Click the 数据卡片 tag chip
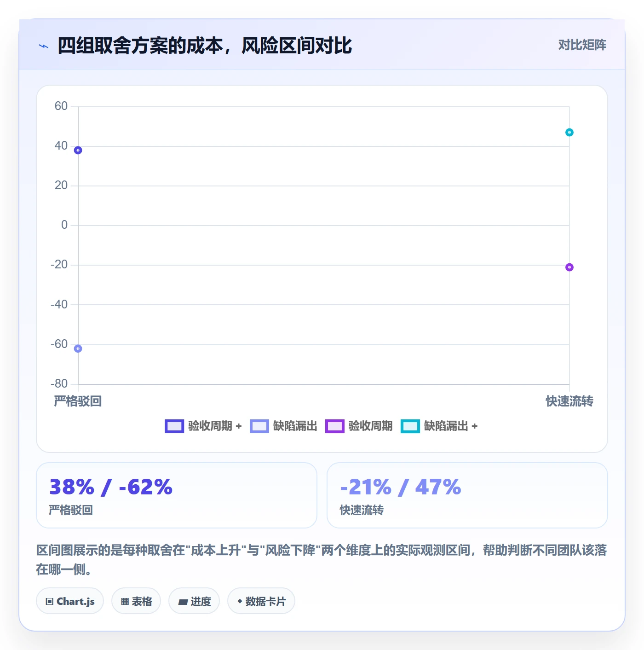Image resolution: width=644 pixels, height=650 pixels. point(261,601)
